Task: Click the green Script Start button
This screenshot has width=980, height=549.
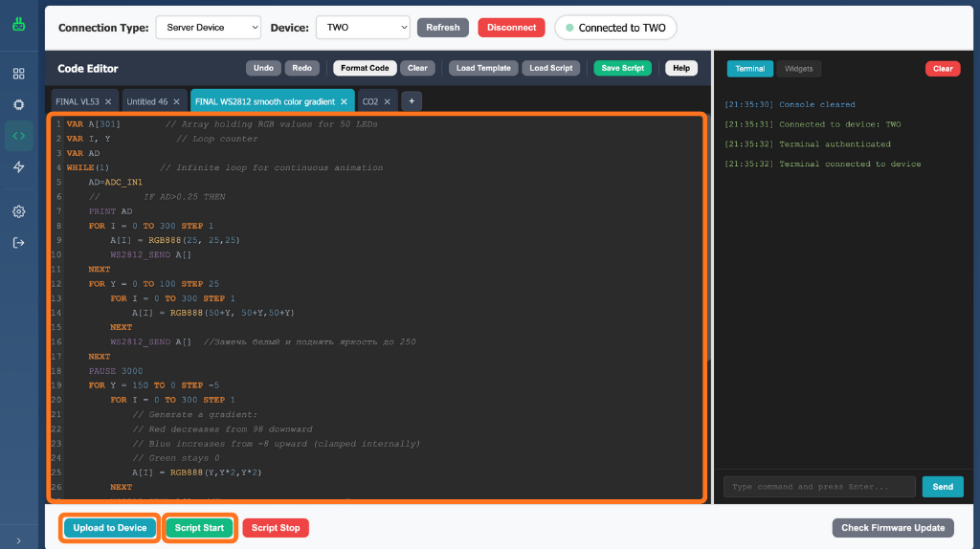Action: point(199,528)
